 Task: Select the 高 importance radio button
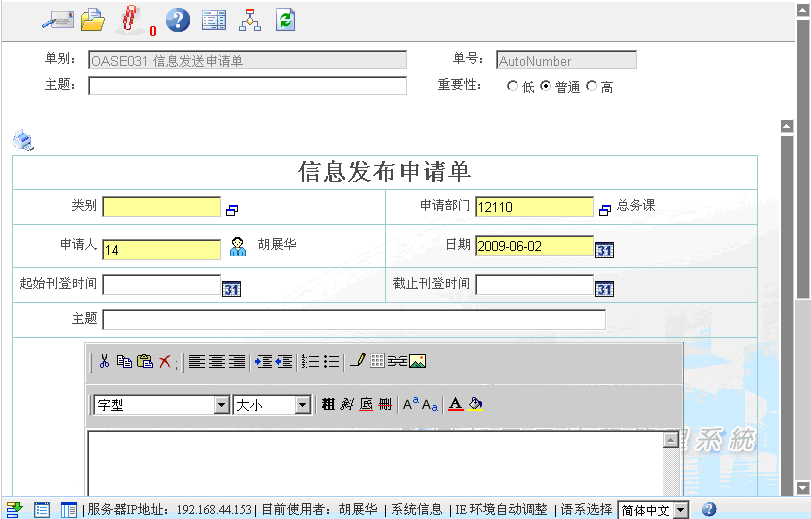pyautogui.click(x=591, y=87)
